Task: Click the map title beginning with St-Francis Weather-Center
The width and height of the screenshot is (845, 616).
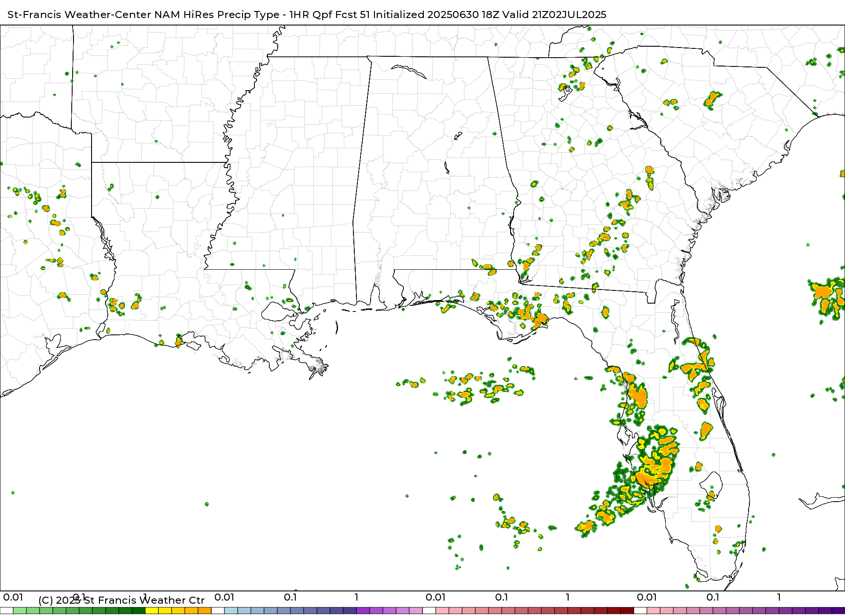Action: coord(307,15)
